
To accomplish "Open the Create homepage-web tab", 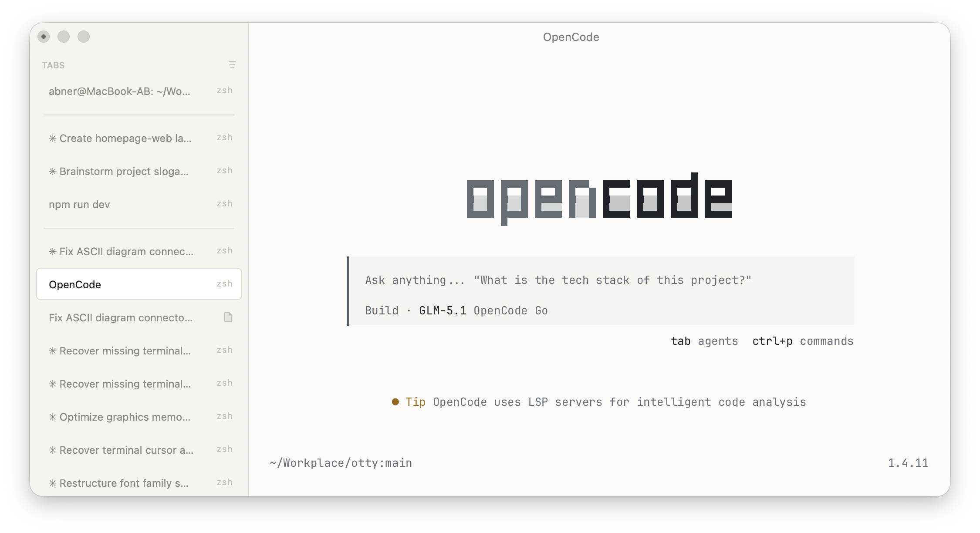I will [139, 138].
